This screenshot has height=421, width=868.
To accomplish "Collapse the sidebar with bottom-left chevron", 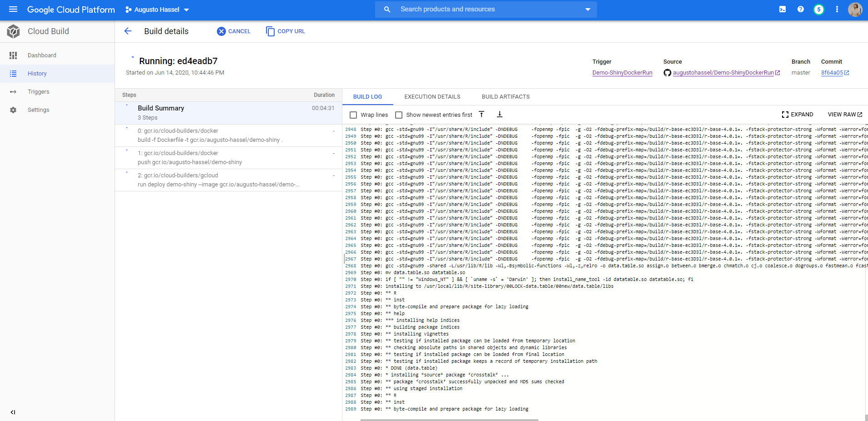I will [x=13, y=412].
